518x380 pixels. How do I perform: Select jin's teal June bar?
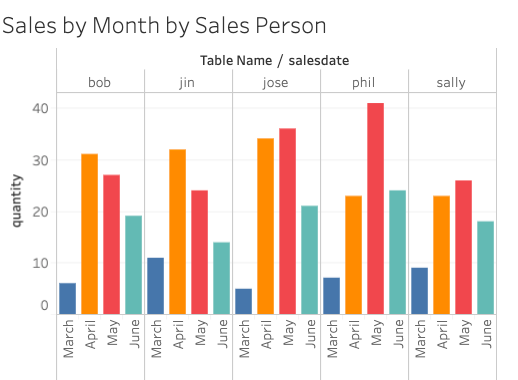(x=222, y=278)
